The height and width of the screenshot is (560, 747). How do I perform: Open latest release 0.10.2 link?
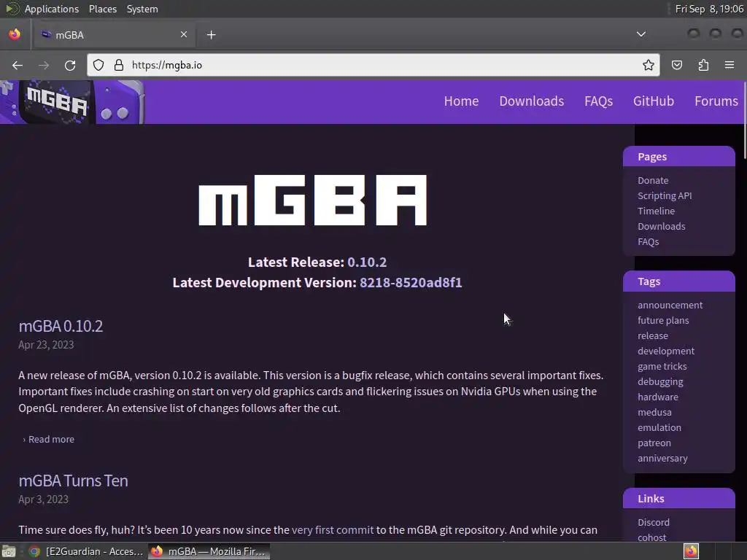click(x=367, y=262)
